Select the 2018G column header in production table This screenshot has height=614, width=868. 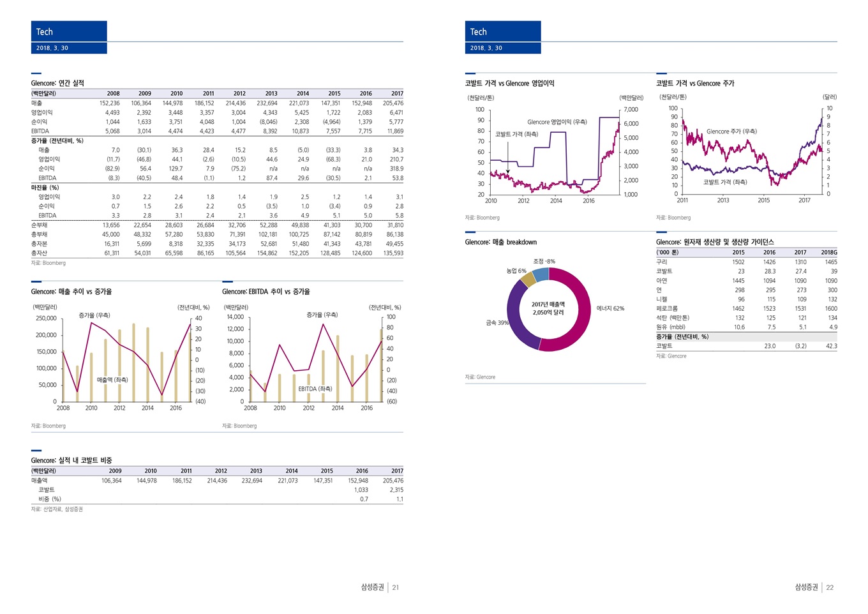tap(828, 253)
